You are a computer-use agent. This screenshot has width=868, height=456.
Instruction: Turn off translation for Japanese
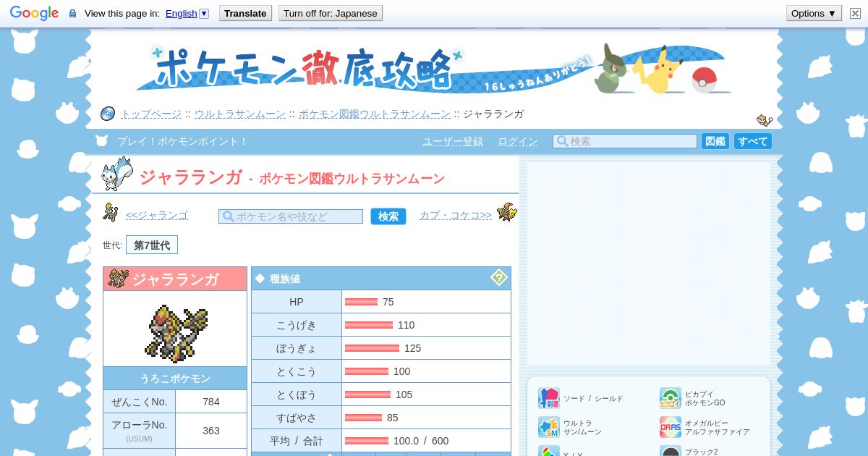pyautogui.click(x=331, y=13)
